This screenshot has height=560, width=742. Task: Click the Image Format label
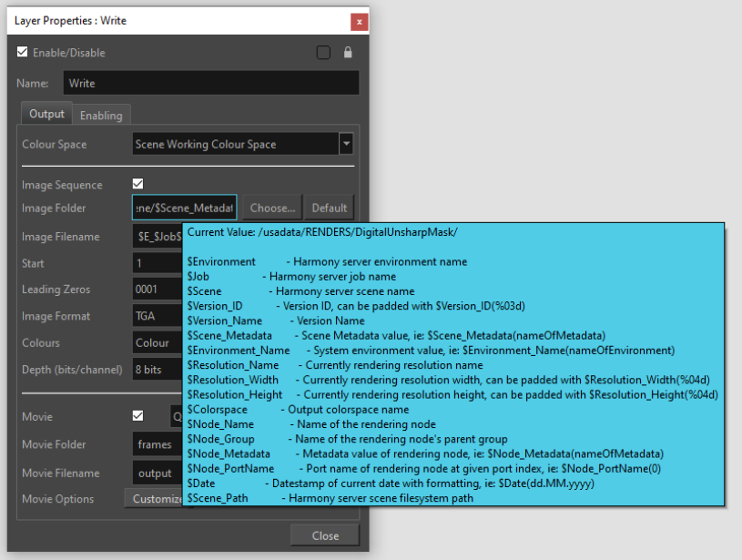(56, 316)
